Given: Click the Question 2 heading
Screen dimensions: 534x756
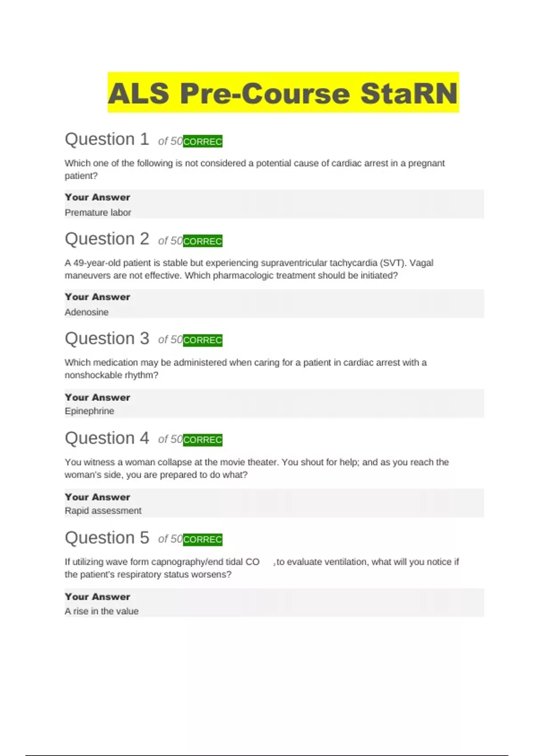Looking at the screenshot, I should [x=107, y=239].
